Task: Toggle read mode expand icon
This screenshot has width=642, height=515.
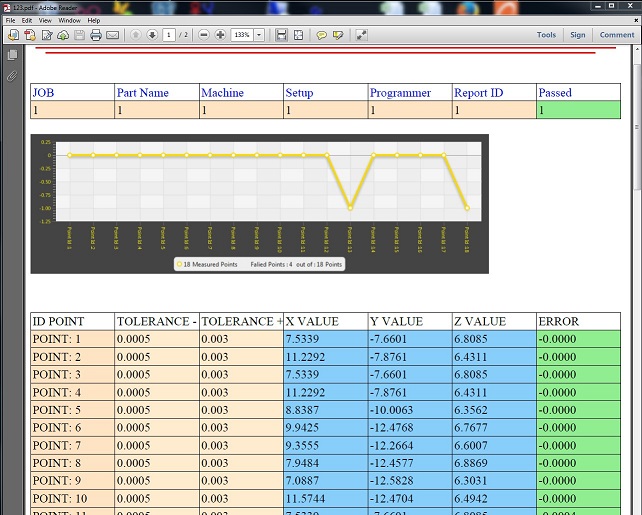Action: point(361,35)
